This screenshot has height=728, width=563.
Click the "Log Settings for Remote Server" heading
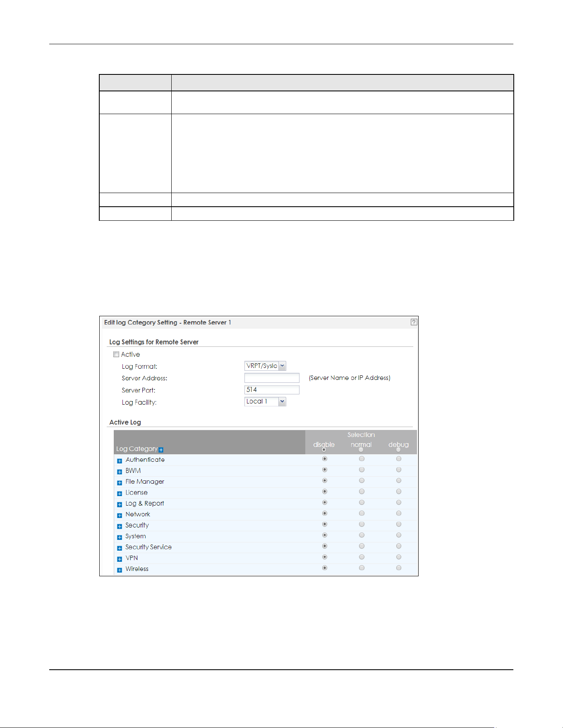154,342
